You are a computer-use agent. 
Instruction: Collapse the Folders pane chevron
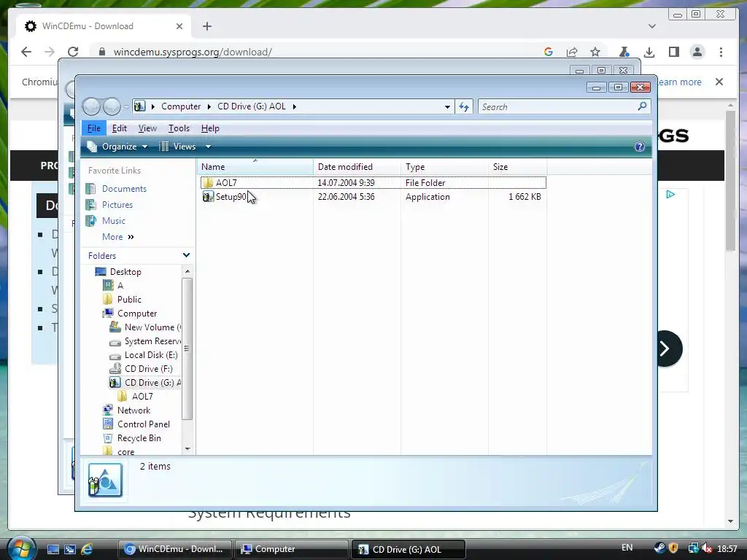pos(186,256)
